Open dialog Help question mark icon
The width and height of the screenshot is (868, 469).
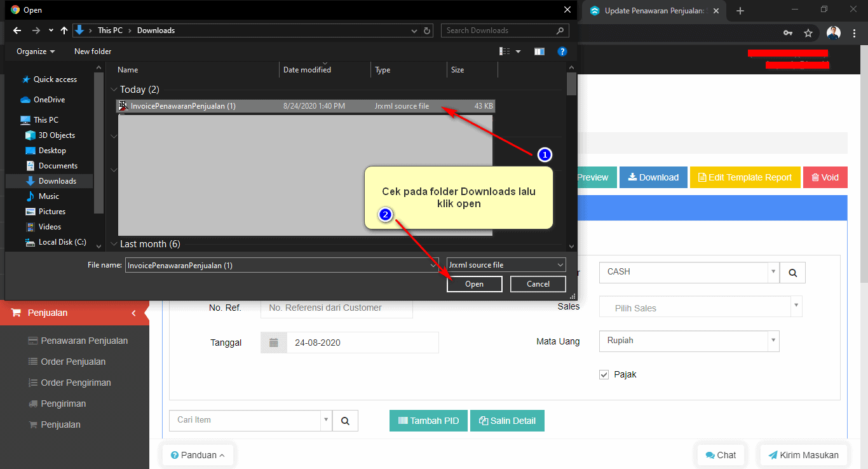pyautogui.click(x=562, y=51)
